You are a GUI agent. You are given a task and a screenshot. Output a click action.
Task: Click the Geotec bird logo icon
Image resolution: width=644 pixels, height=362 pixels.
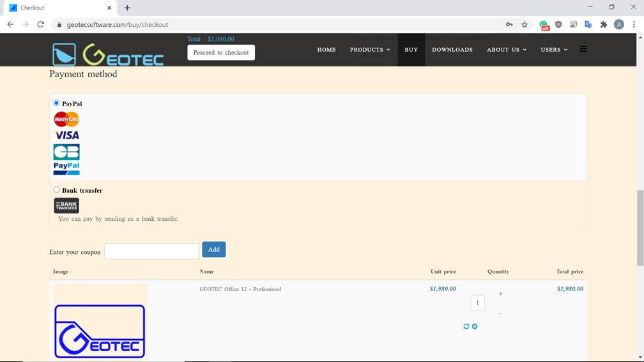click(64, 54)
